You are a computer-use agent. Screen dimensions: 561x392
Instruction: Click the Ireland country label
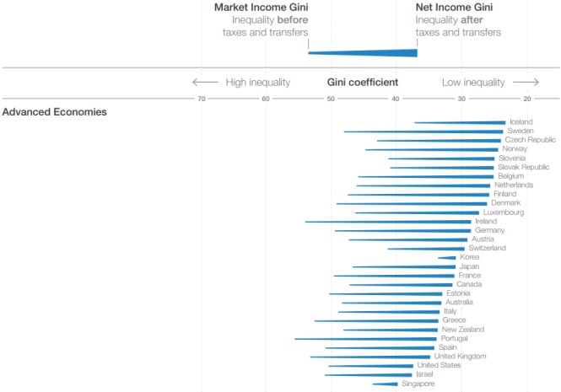coord(486,221)
